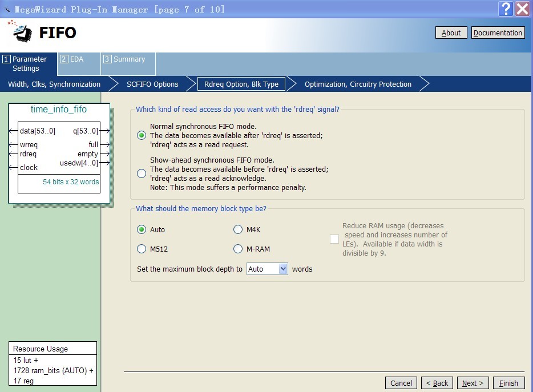The image size is (533, 392).
Task: Choose M4K memory block type
Action: [238, 229]
